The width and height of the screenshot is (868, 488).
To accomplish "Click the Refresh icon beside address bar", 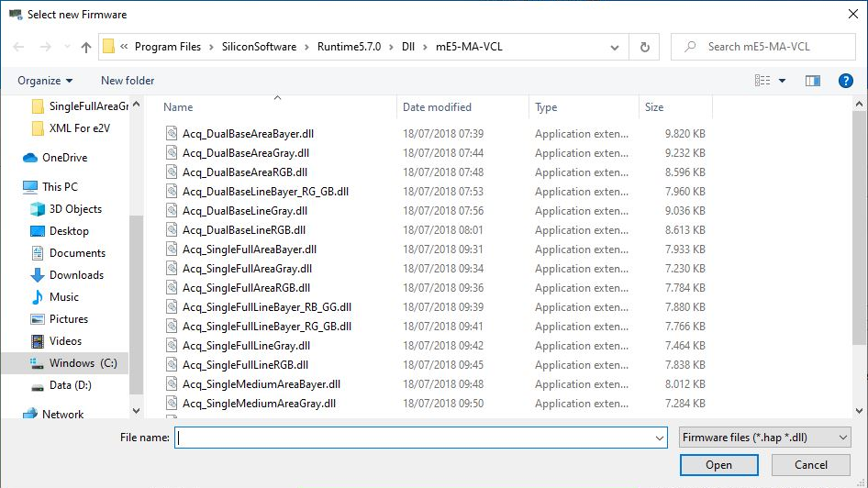I will point(644,47).
